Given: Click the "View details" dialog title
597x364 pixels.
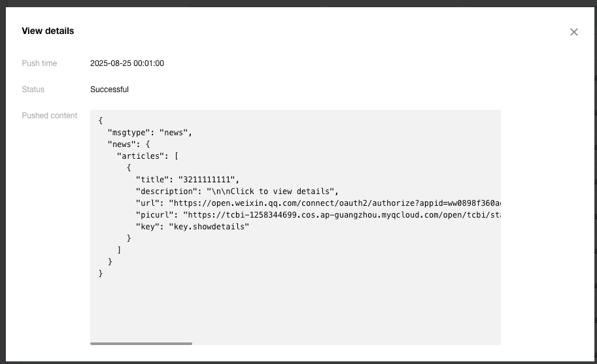Looking at the screenshot, I should 48,31.
